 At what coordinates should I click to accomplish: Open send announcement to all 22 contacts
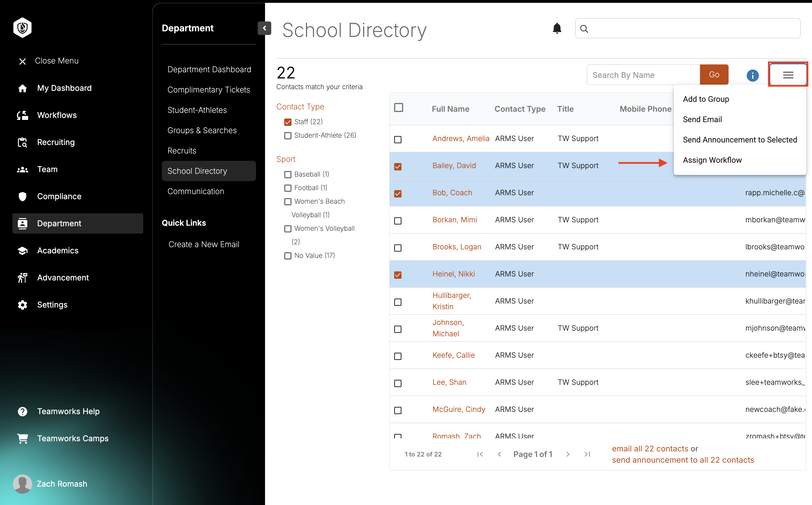683,460
